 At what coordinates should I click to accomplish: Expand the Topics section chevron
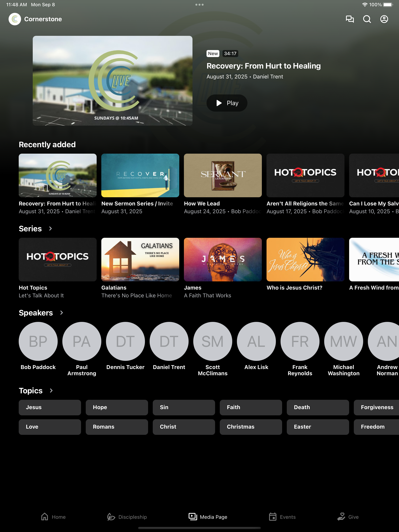pyautogui.click(x=51, y=390)
